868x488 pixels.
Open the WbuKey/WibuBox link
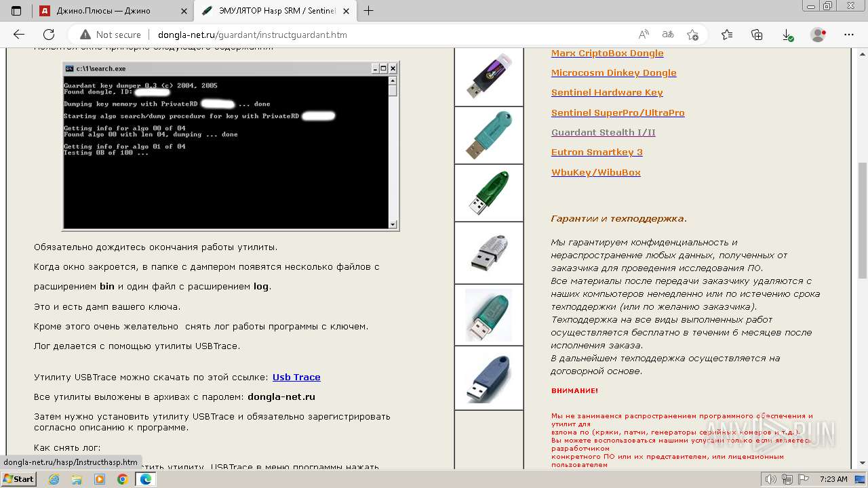596,172
